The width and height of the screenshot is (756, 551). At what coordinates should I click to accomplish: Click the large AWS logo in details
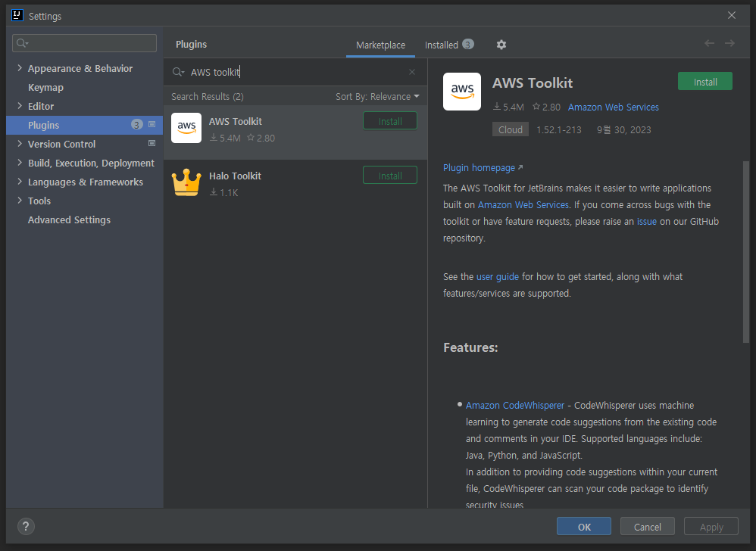pyautogui.click(x=462, y=92)
